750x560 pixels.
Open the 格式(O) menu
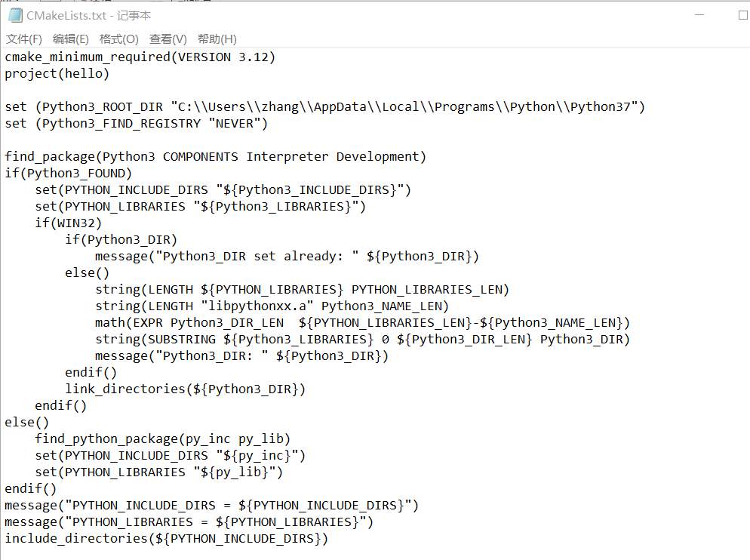(x=119, y=39)
